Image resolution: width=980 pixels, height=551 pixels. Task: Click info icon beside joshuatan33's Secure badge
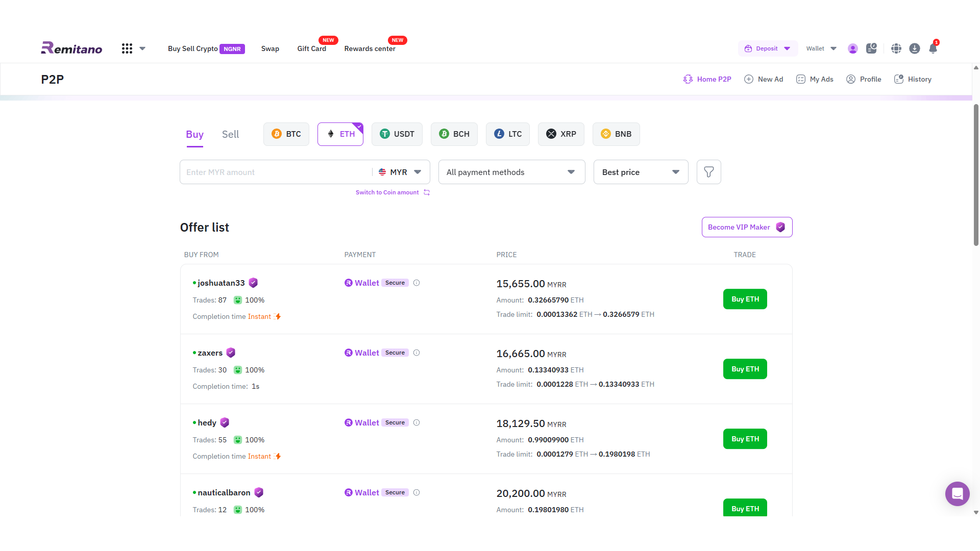(x=417, y=283)
